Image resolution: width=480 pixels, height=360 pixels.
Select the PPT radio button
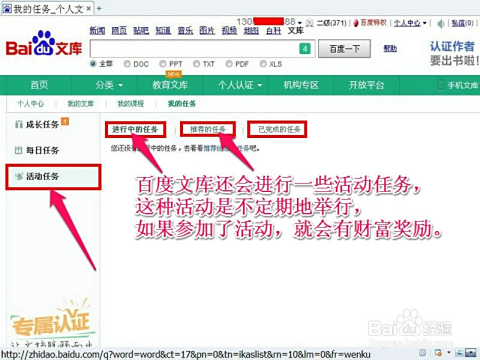tap(163, 64)
